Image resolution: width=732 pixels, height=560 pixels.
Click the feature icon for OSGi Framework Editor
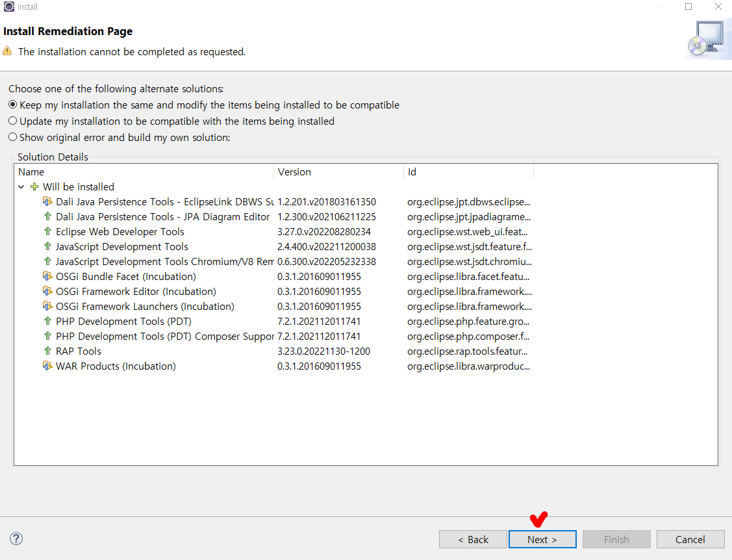pos(47,291)
